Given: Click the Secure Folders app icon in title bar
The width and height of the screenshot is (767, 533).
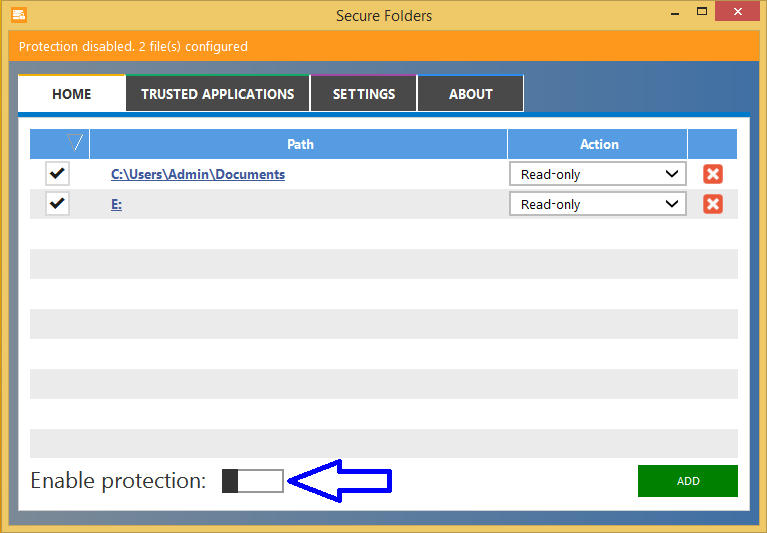Looking at the screenshot, I should [19, 15].
